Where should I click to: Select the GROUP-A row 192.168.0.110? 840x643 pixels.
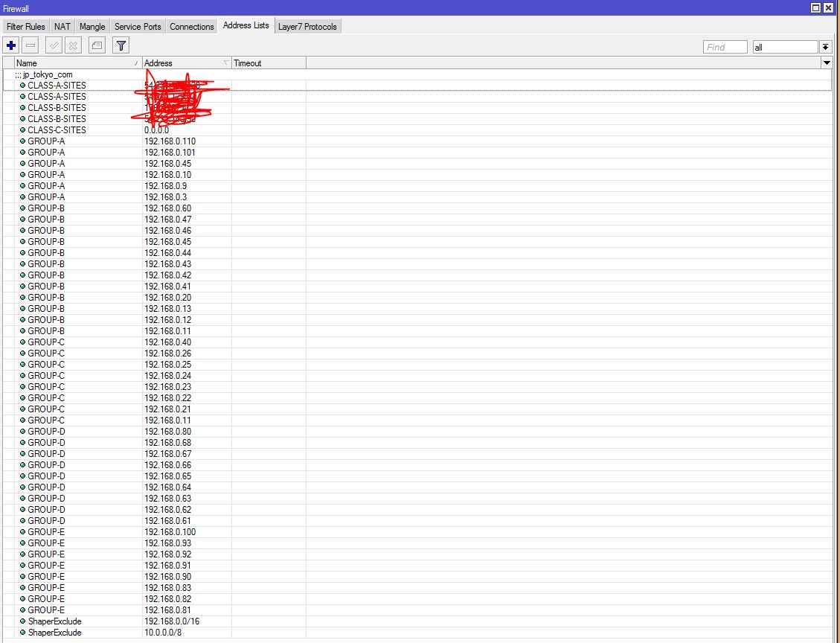pos(417,141)
